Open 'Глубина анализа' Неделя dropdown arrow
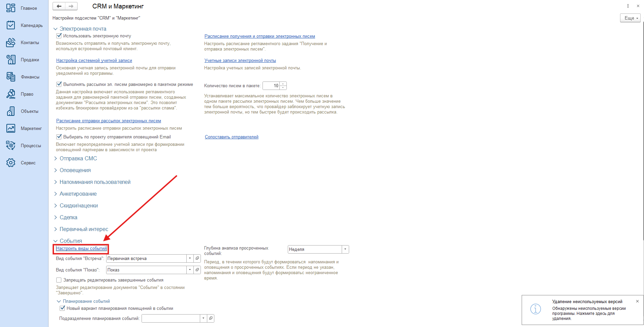The height and width of the screenshot is (327, 644). pos(345,249)
